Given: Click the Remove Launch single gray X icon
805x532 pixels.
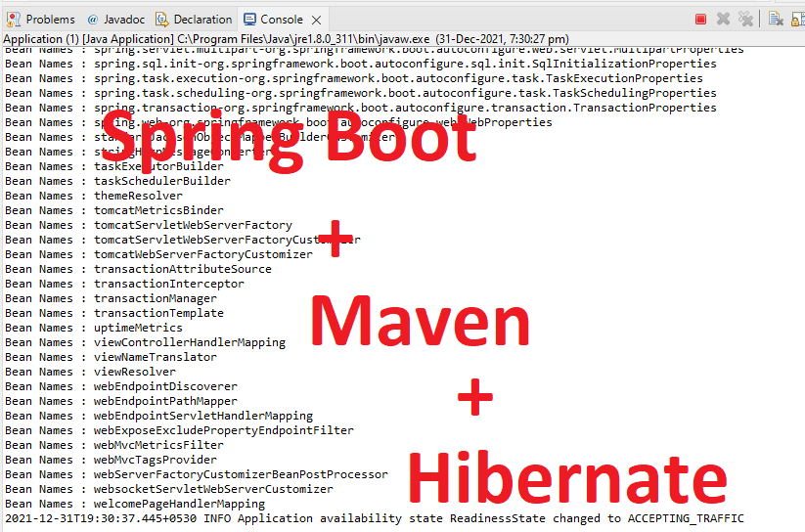Looking at the screenshot, I should [x=723, y=20].
